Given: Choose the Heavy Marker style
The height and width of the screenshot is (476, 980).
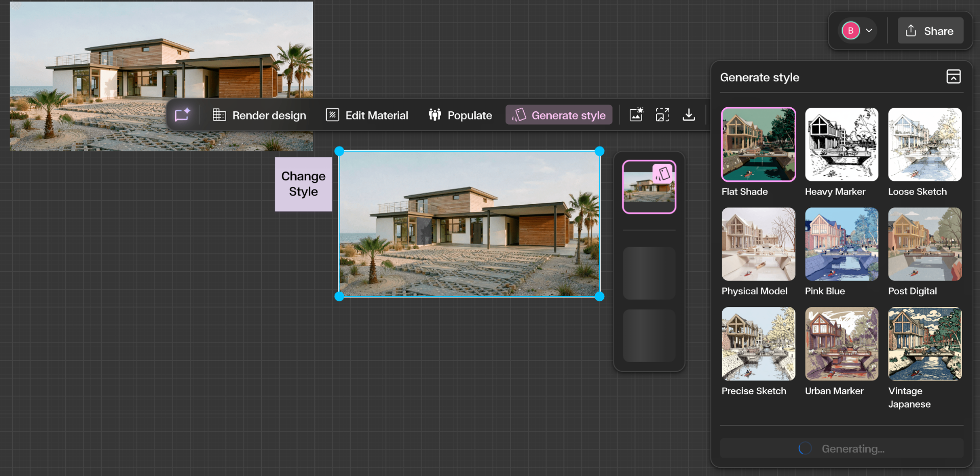Looking at the screenshot, I should [841, 145].
